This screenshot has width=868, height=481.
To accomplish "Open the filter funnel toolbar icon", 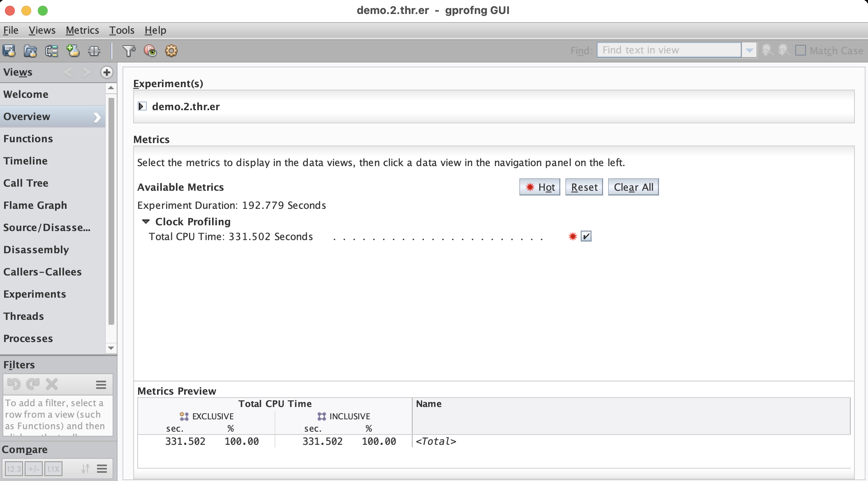I will click(x=129, y=51).
